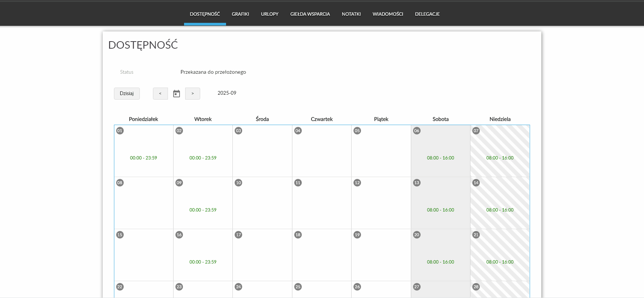Click the 08:00 - 16:00 entry on Saturday 13

coord(440,210)
